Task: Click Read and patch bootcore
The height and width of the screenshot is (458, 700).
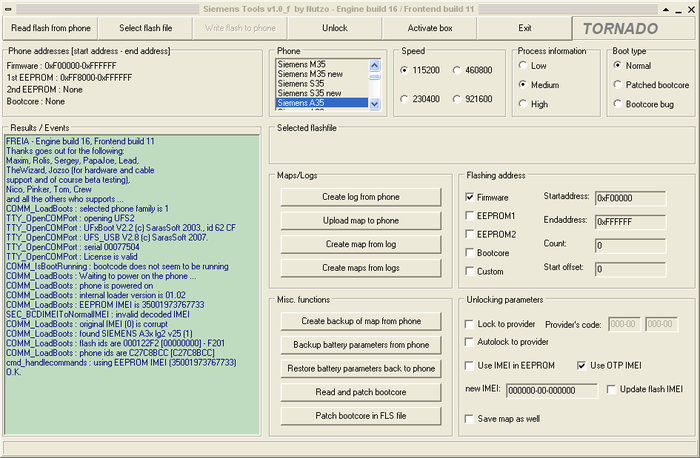Action: (x=361, y=392)
